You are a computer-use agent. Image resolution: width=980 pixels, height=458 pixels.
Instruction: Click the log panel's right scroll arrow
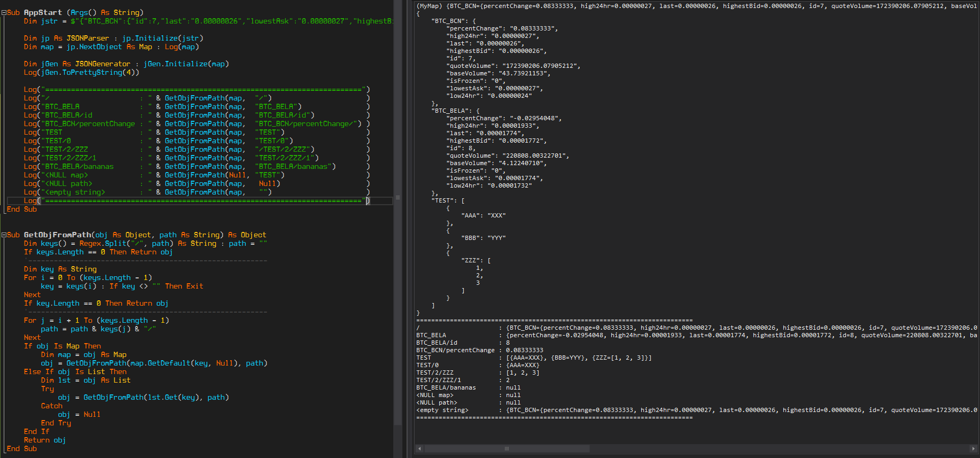coord(973,449)
